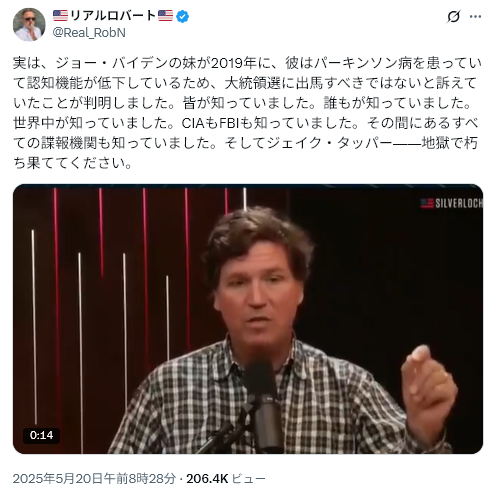Open the @Real_RobN handle link
The image size is (492, 493).
point(89,33)
